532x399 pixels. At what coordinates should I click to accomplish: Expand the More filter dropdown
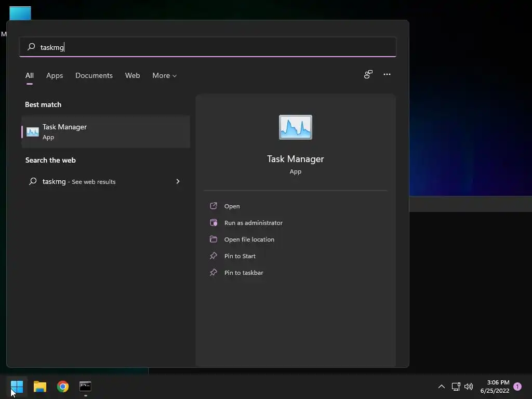[165, 75]
